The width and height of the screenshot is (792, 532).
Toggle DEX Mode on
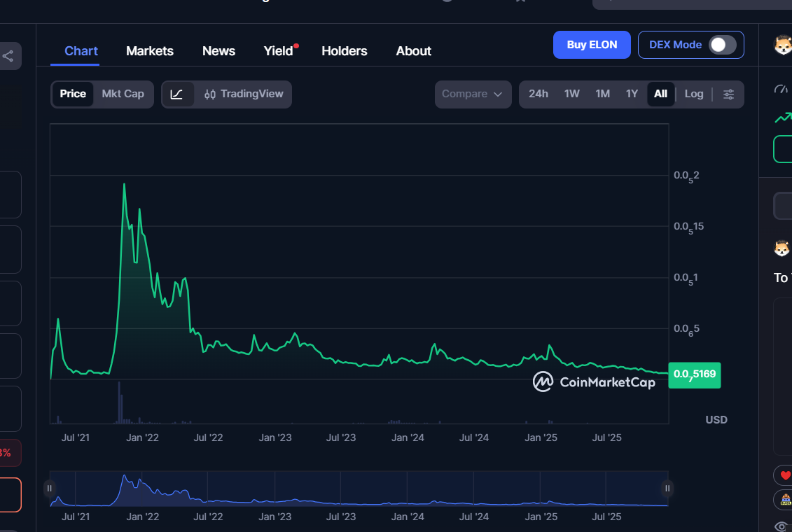(x=721, y=44)
